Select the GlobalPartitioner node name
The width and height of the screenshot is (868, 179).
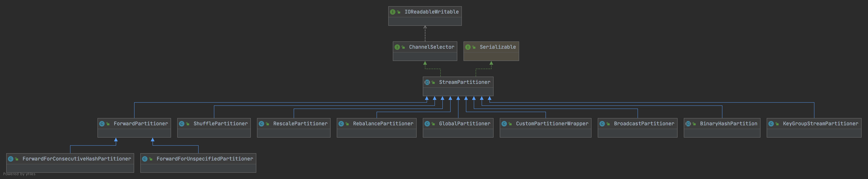click(x=465, y=124)
